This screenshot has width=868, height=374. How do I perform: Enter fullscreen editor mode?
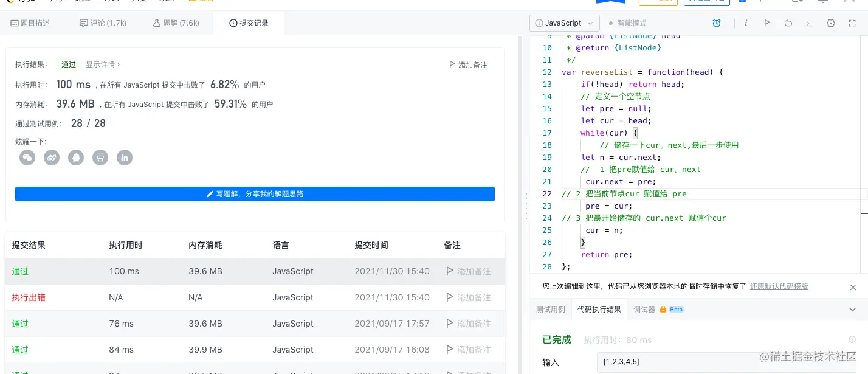tap(852, 23)
